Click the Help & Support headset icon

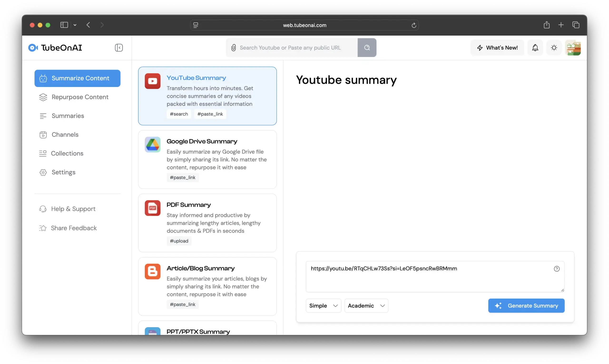[x=43, y=209]
